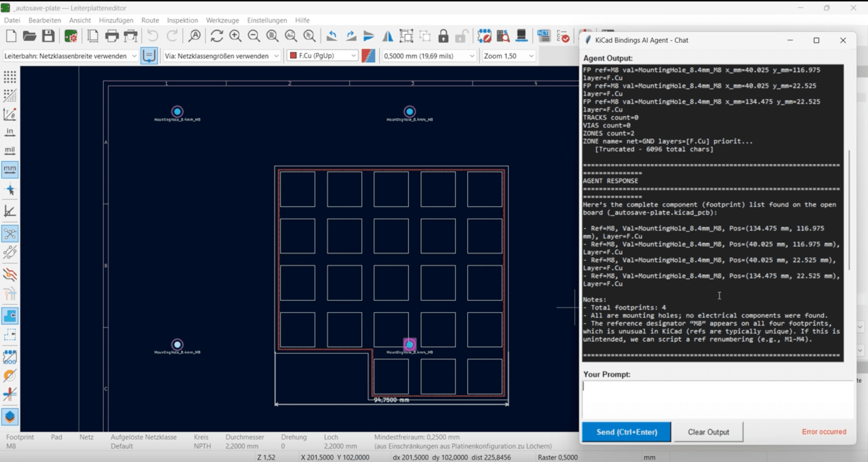The image size is (868, 462).
Task: Click the Print icon in toolbar
Action: 112,36
